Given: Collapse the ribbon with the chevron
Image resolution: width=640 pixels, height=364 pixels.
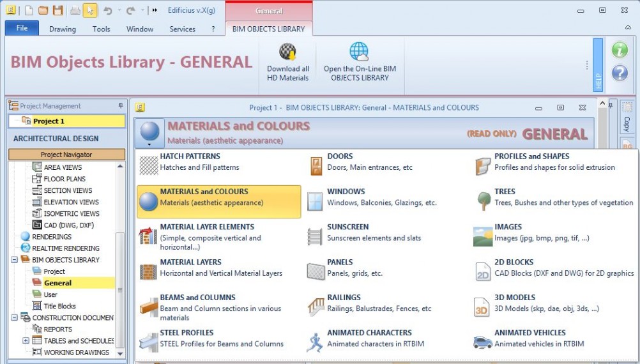Looking at the screenshot, I should tap(628, 27).
